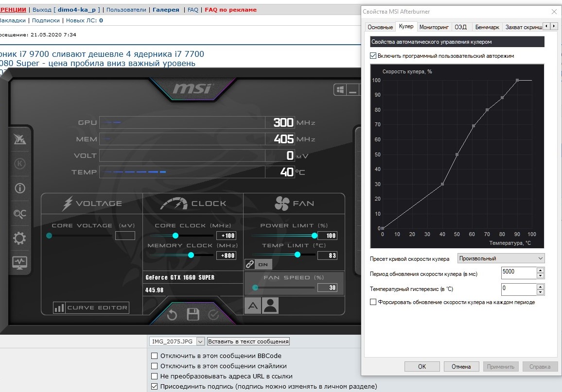Click OK in Afterburner properties

[x=422, y=367]
